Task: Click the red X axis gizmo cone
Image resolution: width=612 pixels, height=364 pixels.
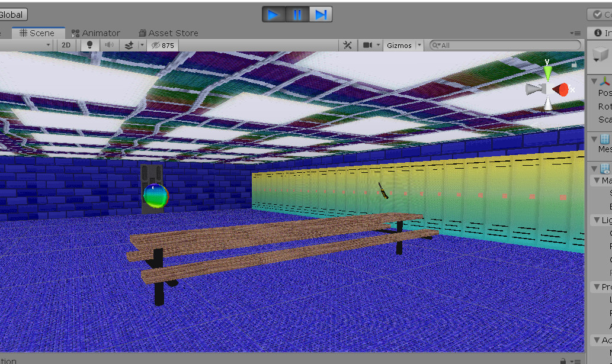Action: pyautogui.click(x=562, y=89)
